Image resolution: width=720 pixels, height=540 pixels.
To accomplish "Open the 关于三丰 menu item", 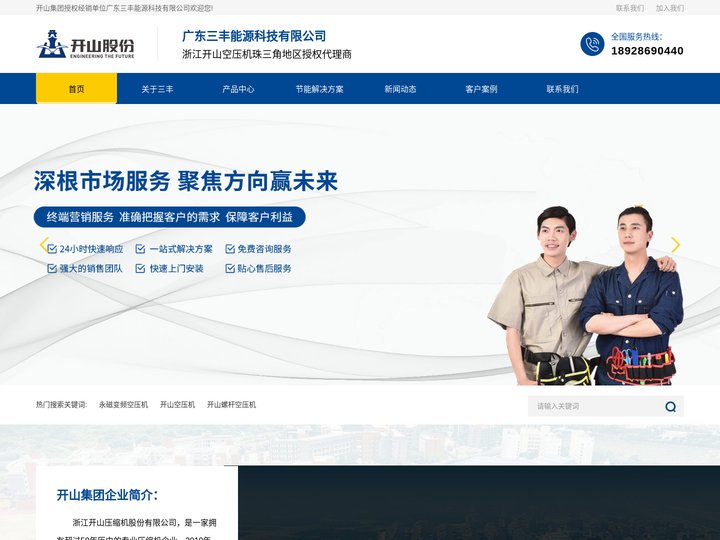I will (157, 89).
